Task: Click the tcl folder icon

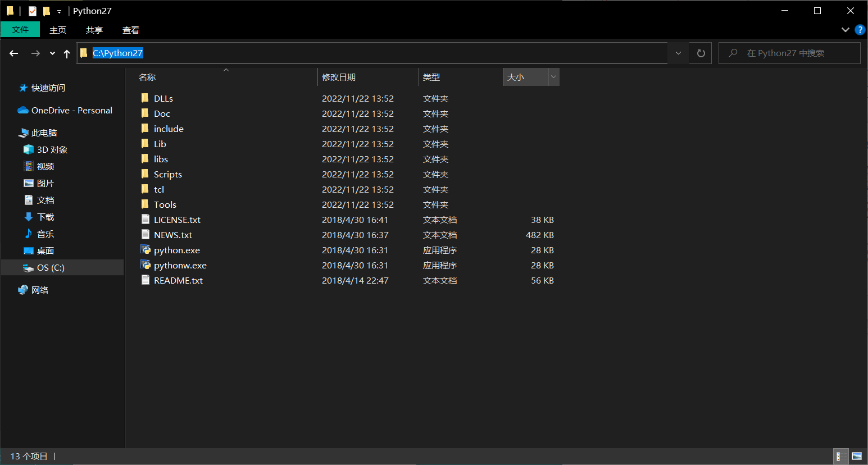Action: [145, 189]
